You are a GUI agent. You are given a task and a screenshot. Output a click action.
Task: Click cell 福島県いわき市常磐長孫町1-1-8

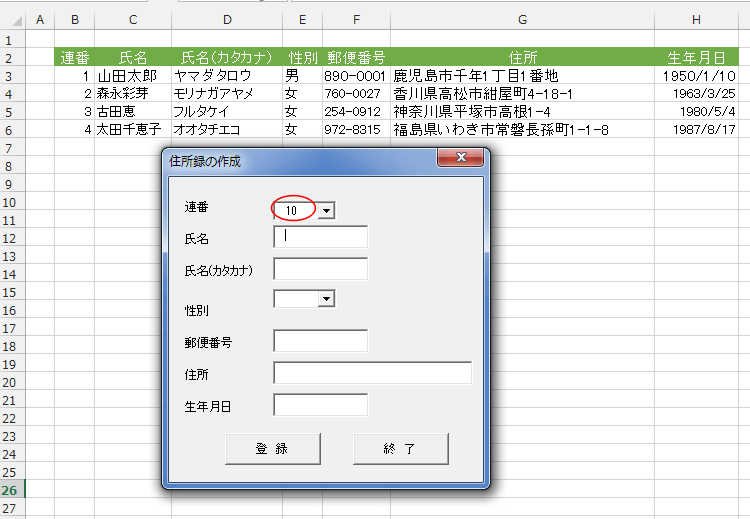point(522,129)
